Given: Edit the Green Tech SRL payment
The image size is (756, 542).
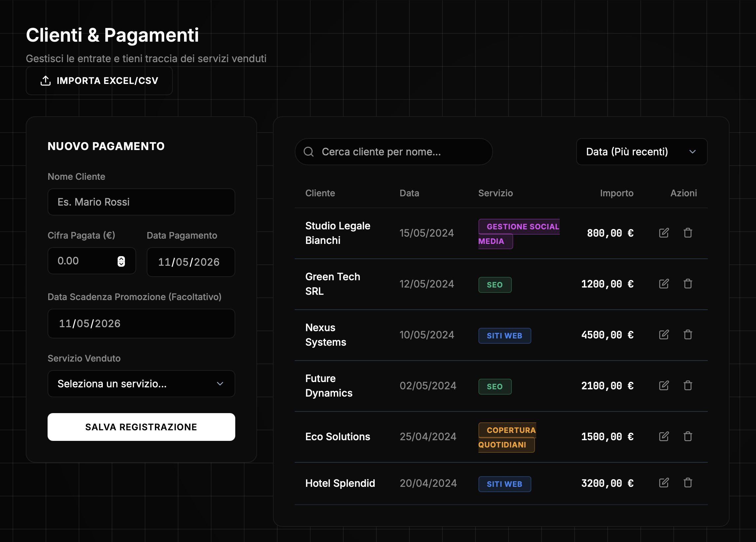Looking at the screenshot, I should (664, 284).
